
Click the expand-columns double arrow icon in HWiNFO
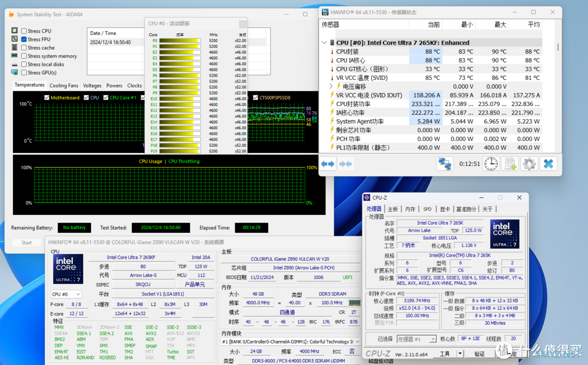(328, 164)
